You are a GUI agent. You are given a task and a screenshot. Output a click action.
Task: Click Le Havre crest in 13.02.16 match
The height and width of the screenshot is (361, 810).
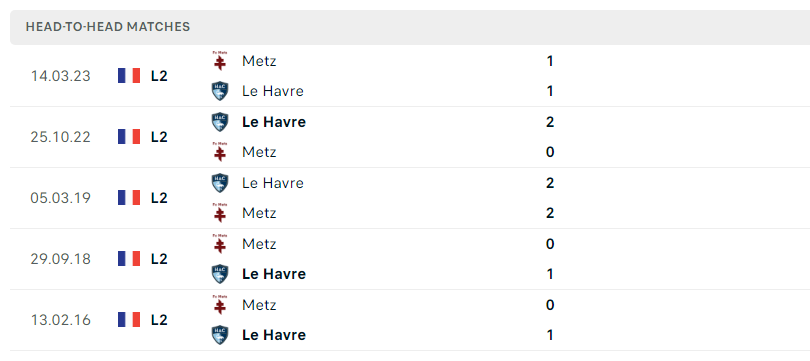[x=220, y=335]
